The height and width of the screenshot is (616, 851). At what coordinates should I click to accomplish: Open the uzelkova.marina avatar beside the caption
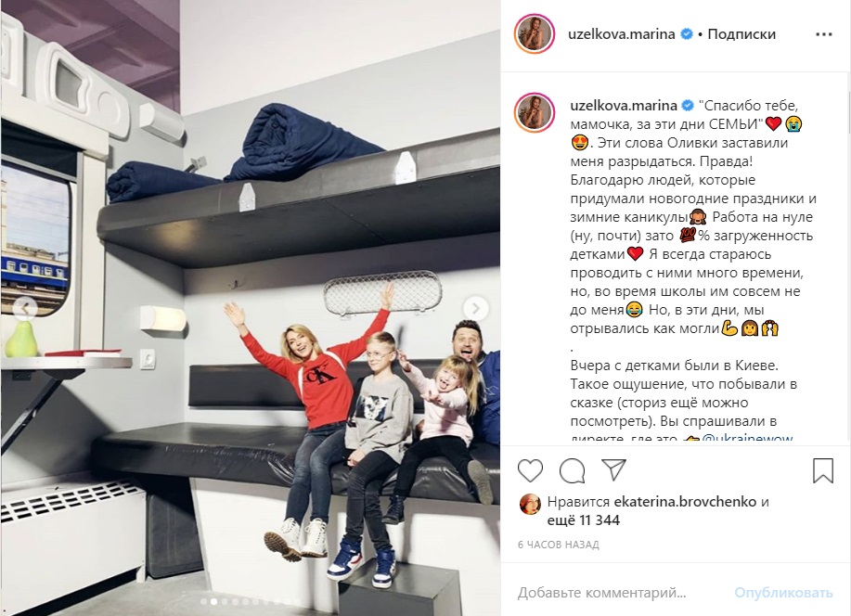coord(535,113)
